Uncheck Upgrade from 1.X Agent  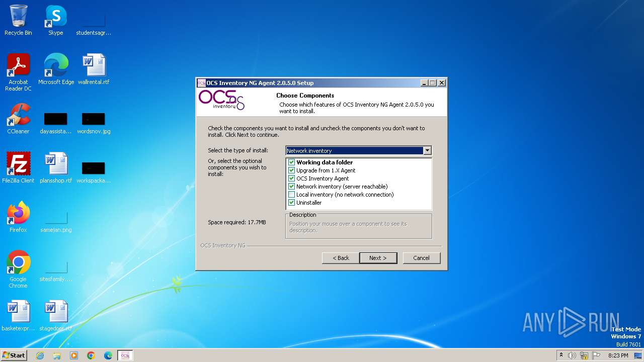point(291,170)
